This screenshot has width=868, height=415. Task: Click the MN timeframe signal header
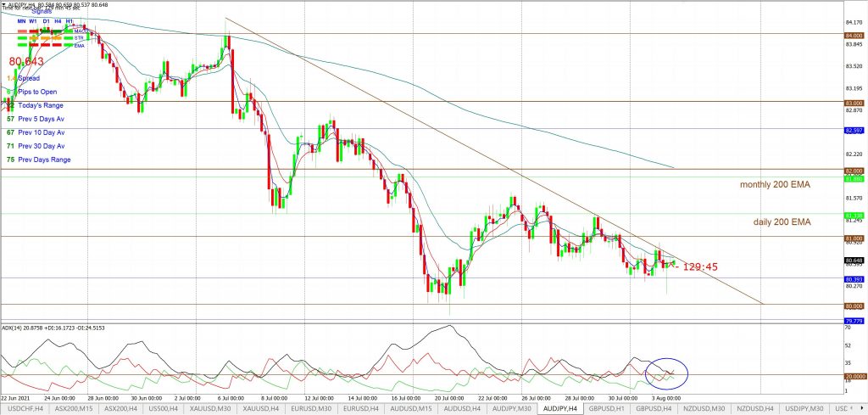pos(21,21)
